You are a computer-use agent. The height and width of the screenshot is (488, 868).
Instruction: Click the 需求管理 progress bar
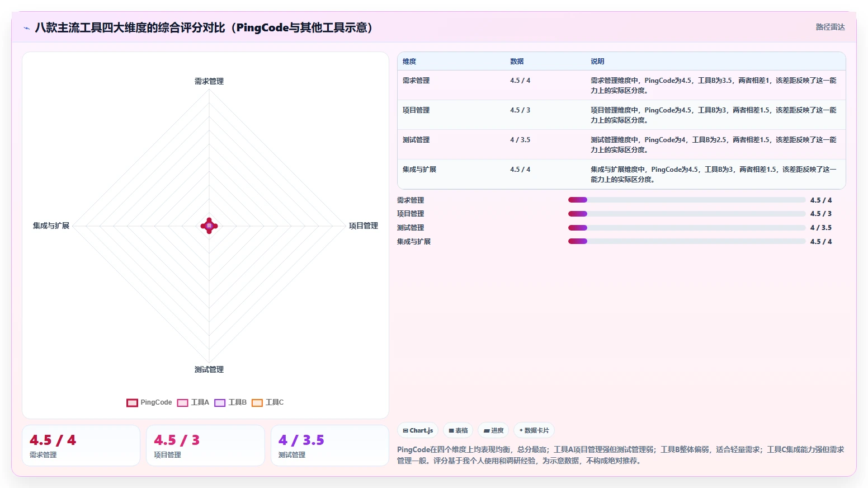(x=687, y=200)
